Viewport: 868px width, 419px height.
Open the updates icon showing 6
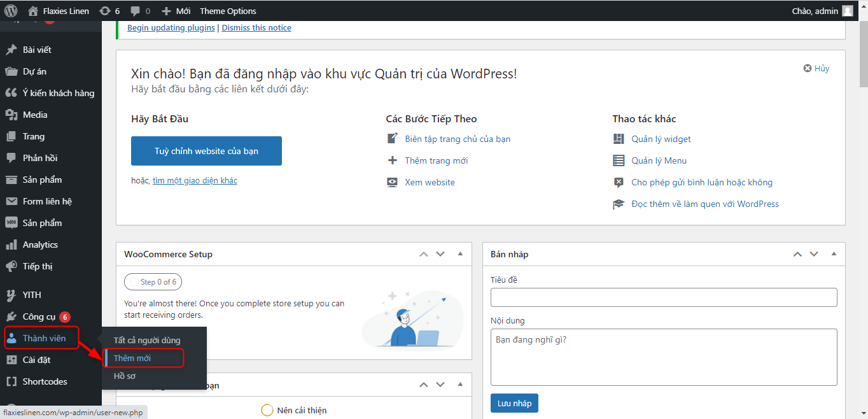109,11
